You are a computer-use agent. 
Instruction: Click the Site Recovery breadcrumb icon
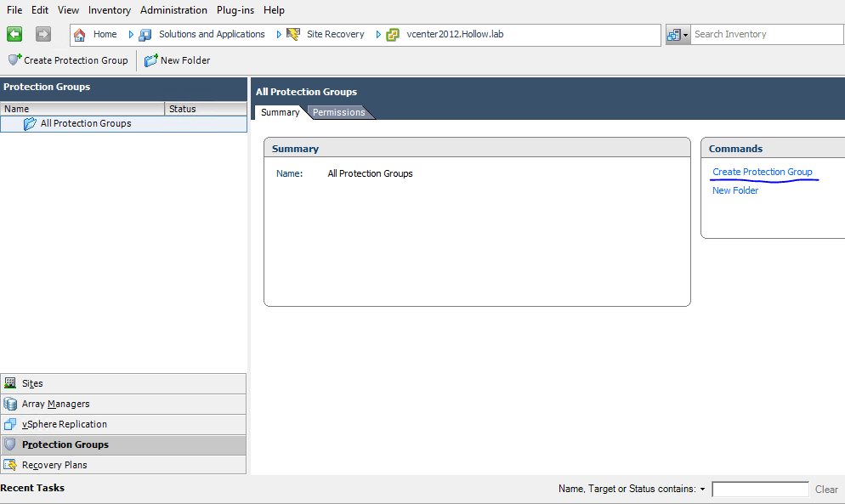293,35
